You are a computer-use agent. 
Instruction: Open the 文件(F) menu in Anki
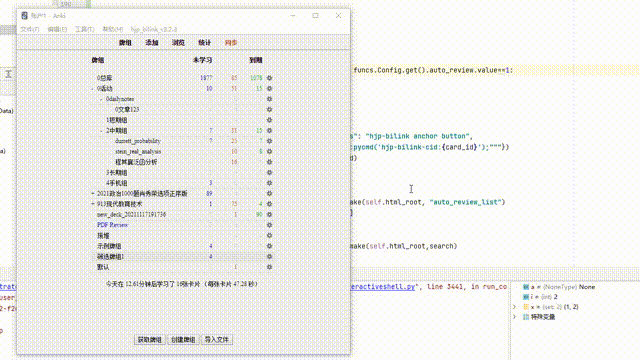pos(30,29)
